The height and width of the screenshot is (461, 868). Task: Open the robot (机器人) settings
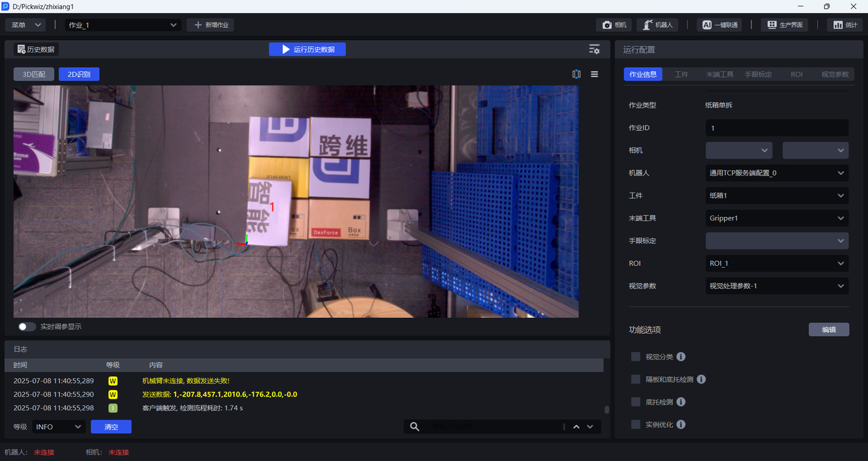click(658, 25)
